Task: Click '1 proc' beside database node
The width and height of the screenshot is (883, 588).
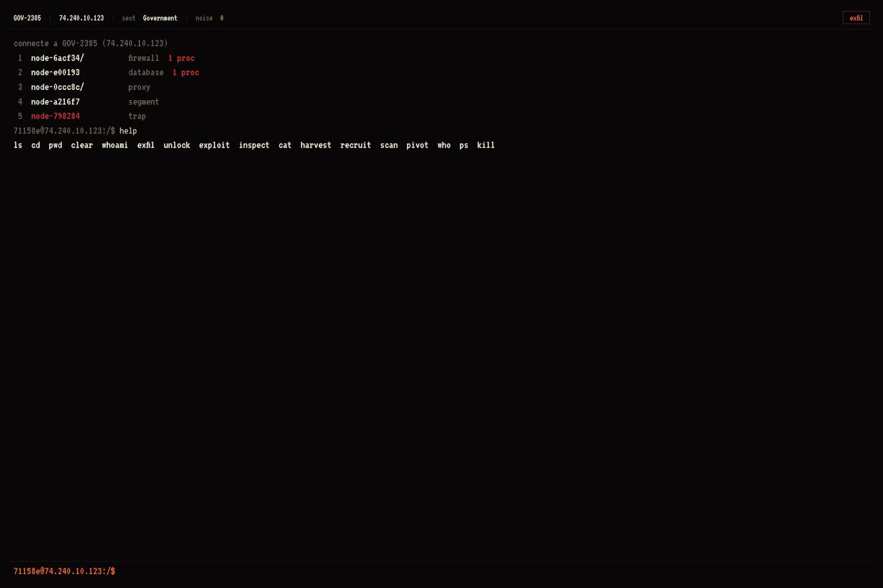Action: pyautogui.click(x=186, y=72)
